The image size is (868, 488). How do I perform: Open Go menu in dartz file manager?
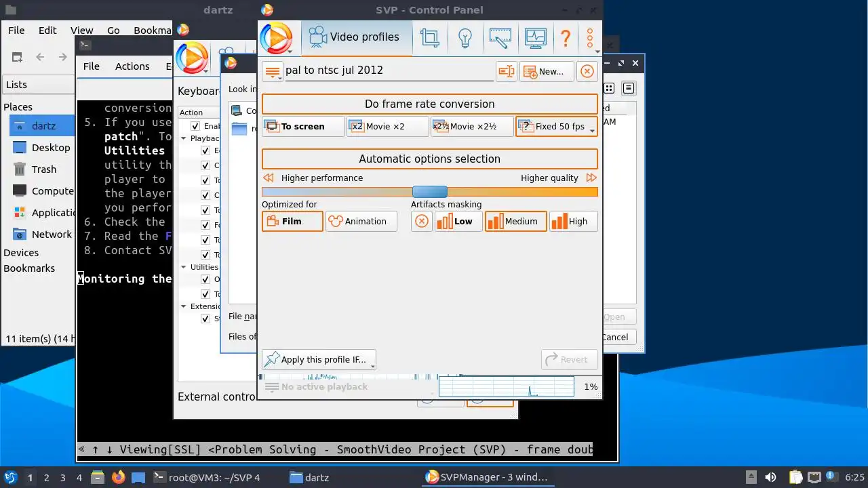(113, 30)
